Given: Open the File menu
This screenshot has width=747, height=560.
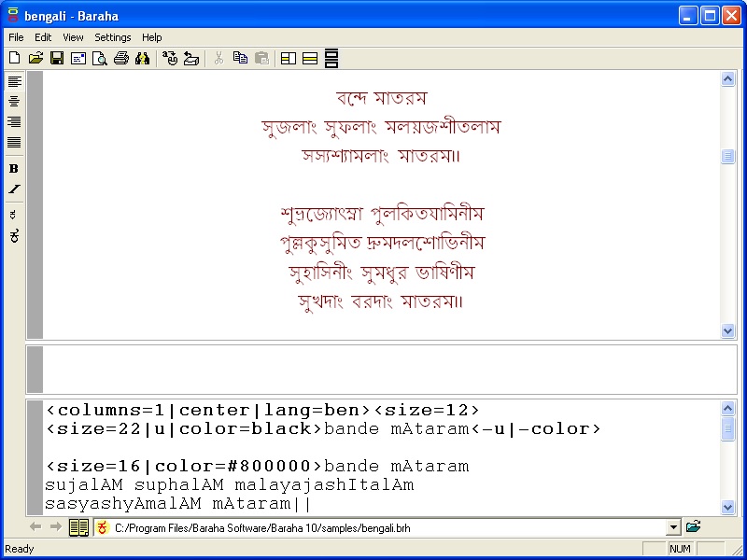Looking at the screenshot, I should (16, 37).
